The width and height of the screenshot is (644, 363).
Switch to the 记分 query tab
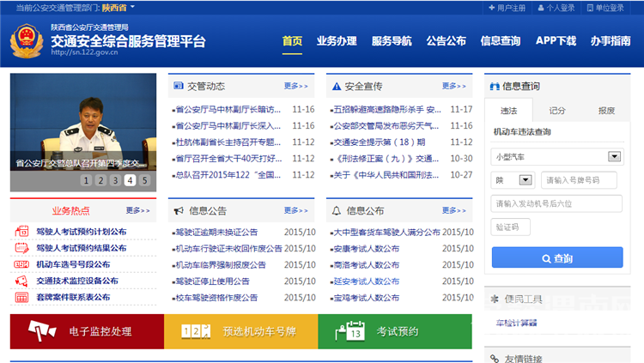tap(557, 110)
